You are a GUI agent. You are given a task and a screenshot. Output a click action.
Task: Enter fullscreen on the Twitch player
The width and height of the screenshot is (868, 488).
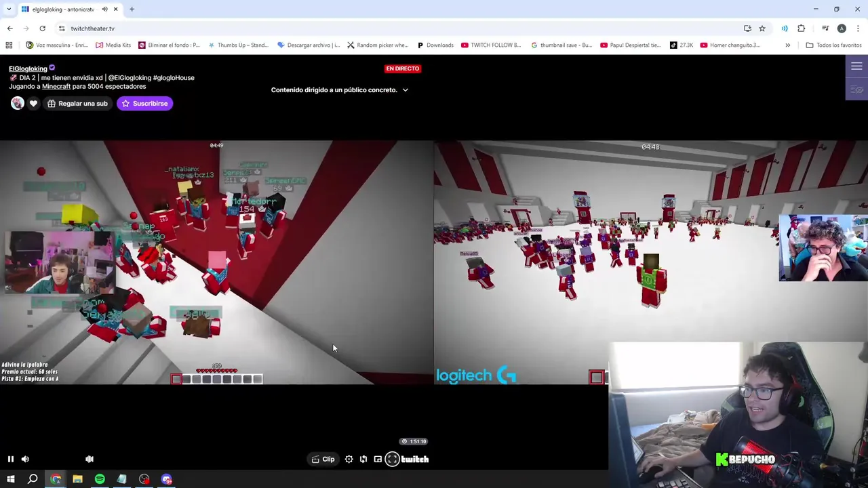coord(392,459)
